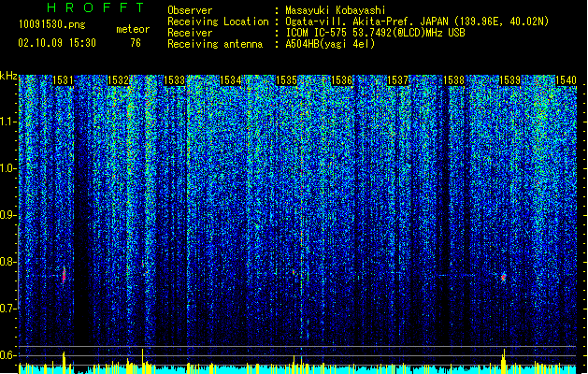The image size is (588, 374).
Task: Click the observer name Masayuki Kobayashi
Action: click(x=336, y=10)
